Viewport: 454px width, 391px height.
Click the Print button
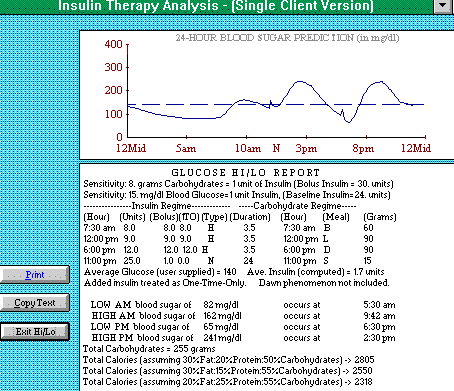tap(35, 275)
